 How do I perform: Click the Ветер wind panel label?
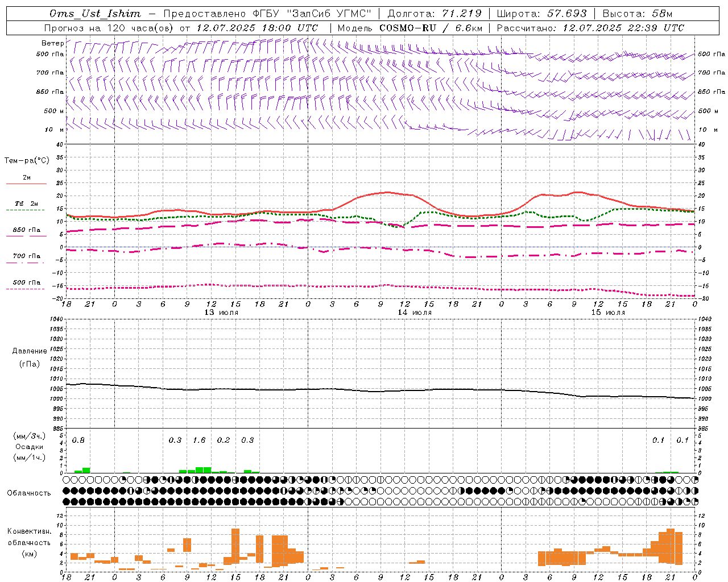[52, 43]
